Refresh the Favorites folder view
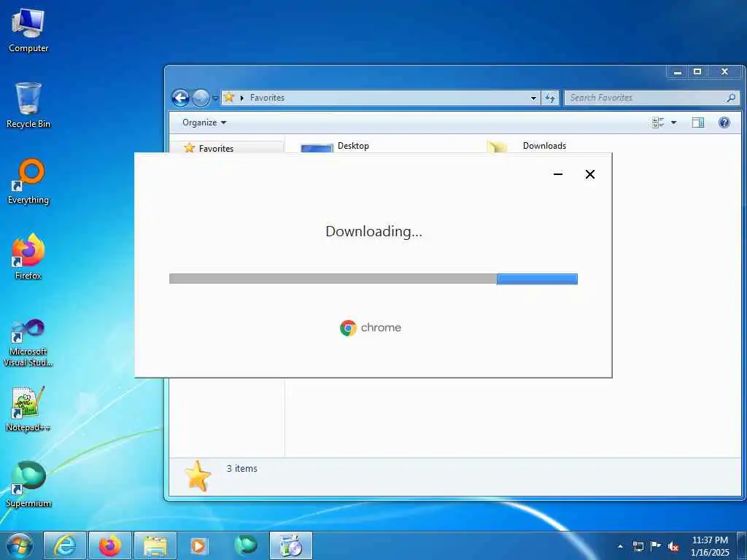 [x=550, y=98]
